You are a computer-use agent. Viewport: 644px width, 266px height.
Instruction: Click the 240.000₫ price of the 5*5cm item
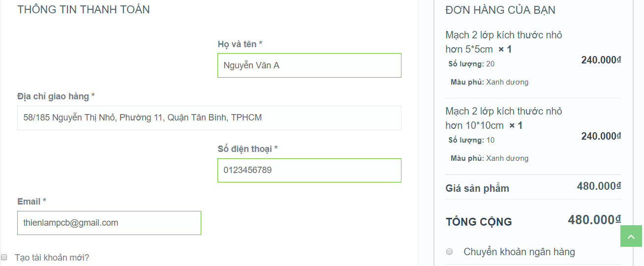[601, 60]
